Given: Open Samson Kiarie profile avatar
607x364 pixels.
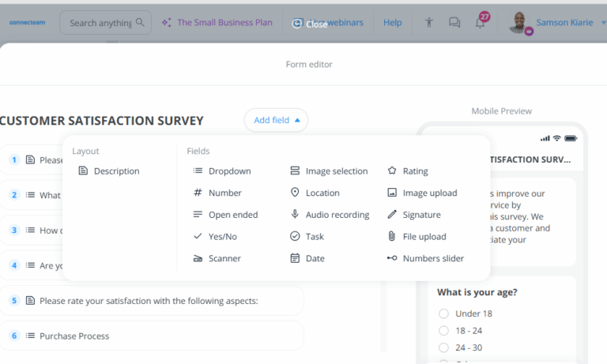Looking at the screenshot, I should pyautogui.click(x=518, y=22).
